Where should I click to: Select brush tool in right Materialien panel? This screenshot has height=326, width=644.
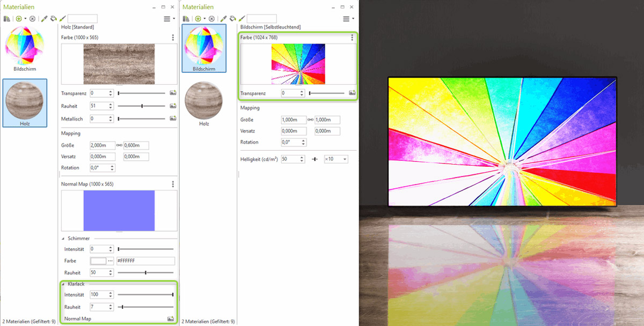coord(242,19)
